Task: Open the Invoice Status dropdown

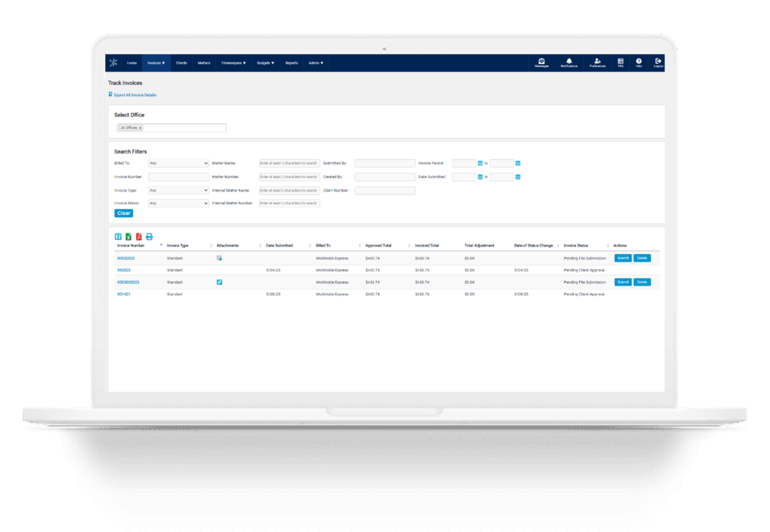Action: point(177,203)
